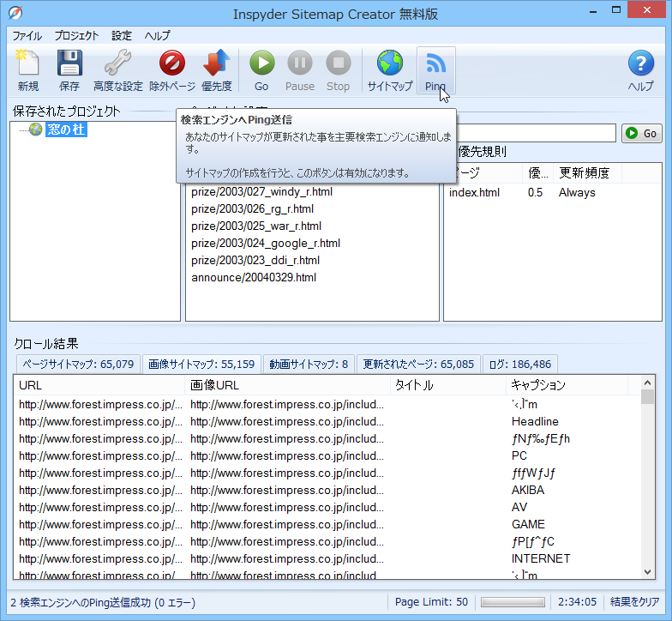672x621 pixels.
Task: Select result row with caption Headline
Action: pyautogui.click(x=327, y=422)
